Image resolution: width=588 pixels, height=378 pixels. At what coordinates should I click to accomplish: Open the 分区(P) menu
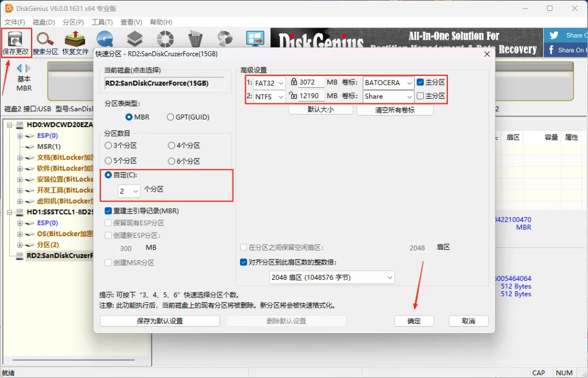coord(73,22)
